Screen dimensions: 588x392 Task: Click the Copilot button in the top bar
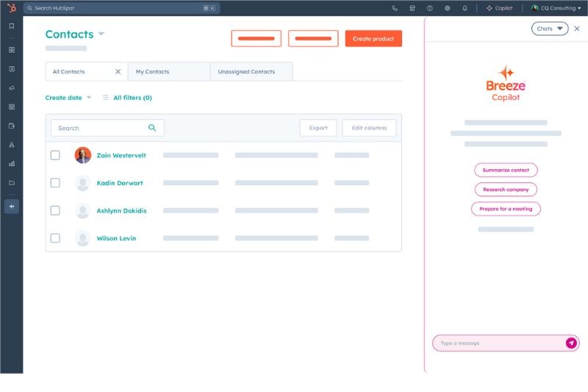coord(499,8)
